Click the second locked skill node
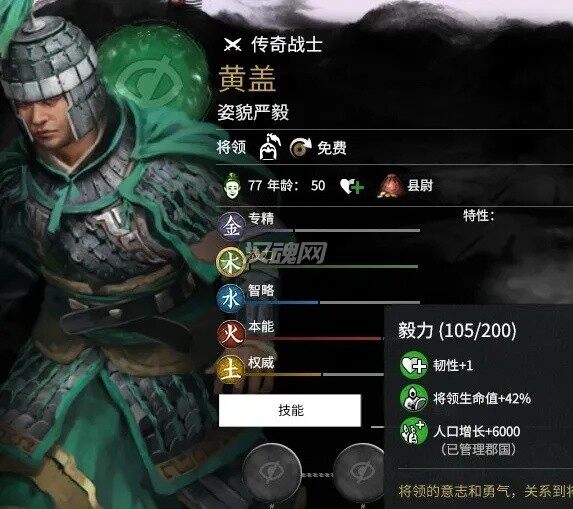This screenshot has height=509, width=573. click(x=360, y=474)
